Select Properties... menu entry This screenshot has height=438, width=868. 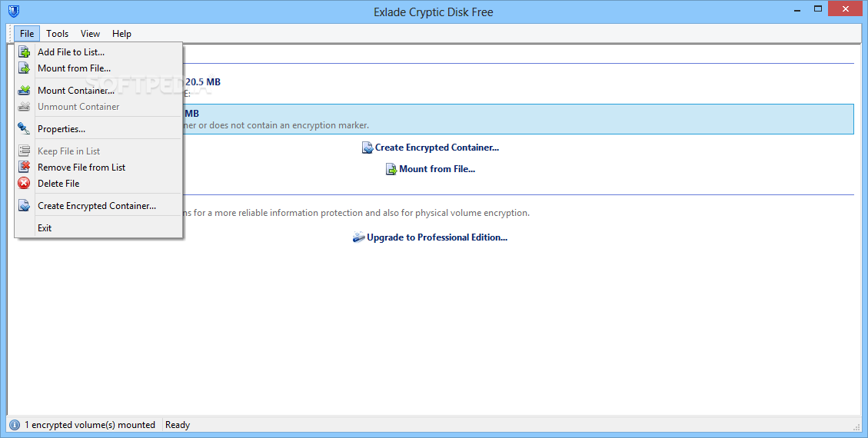99,129
